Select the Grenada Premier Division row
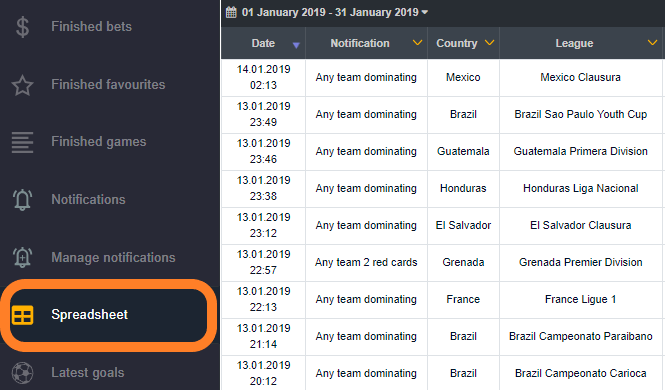Viewport: 665px width, 390px height. 443,263
